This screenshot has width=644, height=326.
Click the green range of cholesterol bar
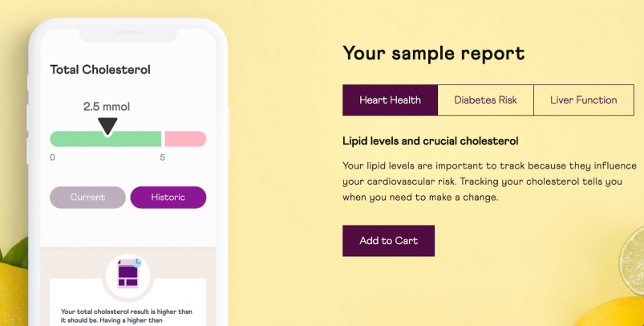pyautogui.click(x=106, y=139)
